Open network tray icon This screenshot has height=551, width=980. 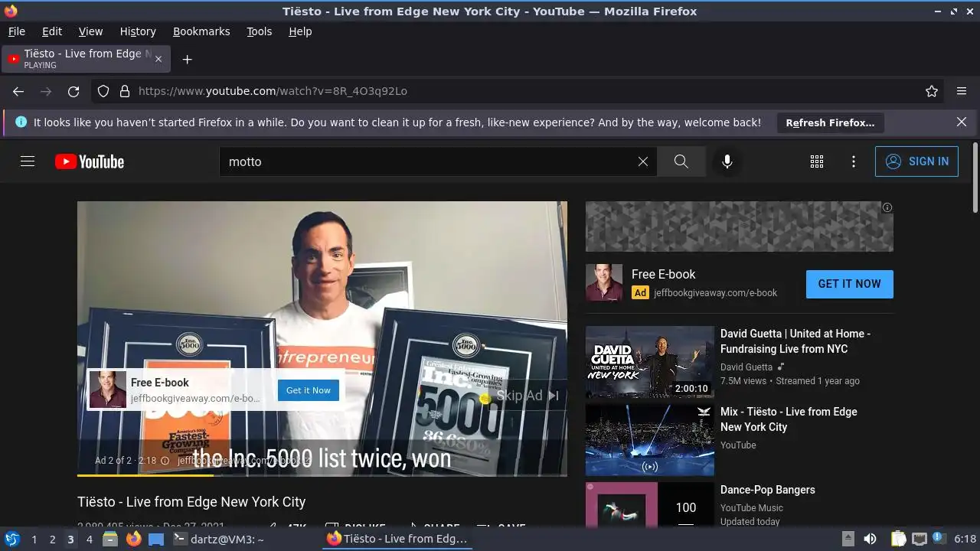(x=920, y=539)
